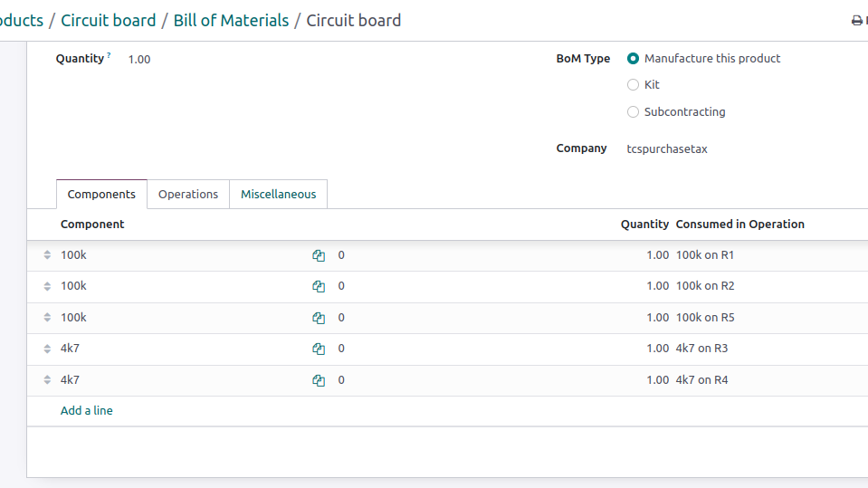Switch to the Miscellaneous tab
The width and height of the screenshot is (868, 488).
[x=279, y=195]
